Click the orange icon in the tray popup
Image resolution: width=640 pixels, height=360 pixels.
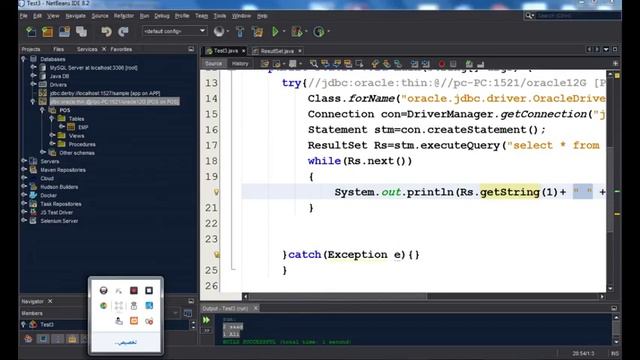(133, 321)
